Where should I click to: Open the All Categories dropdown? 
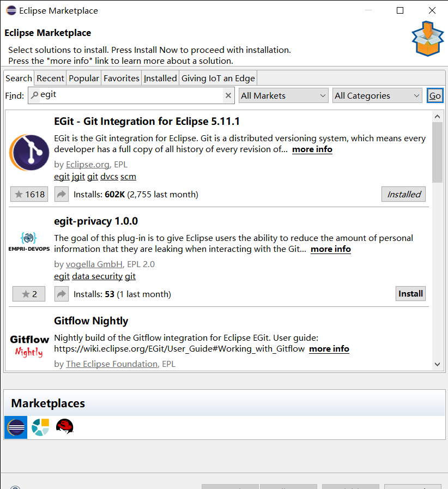click(x=377, y=95)
